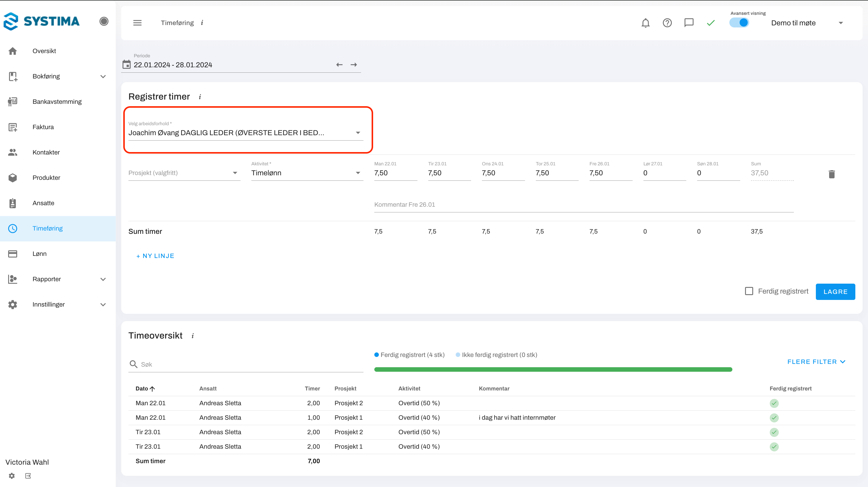Viewport: 868px width, 487px height.
Task: Go to previous period with left arrow
Action: [x=339, y=65]
